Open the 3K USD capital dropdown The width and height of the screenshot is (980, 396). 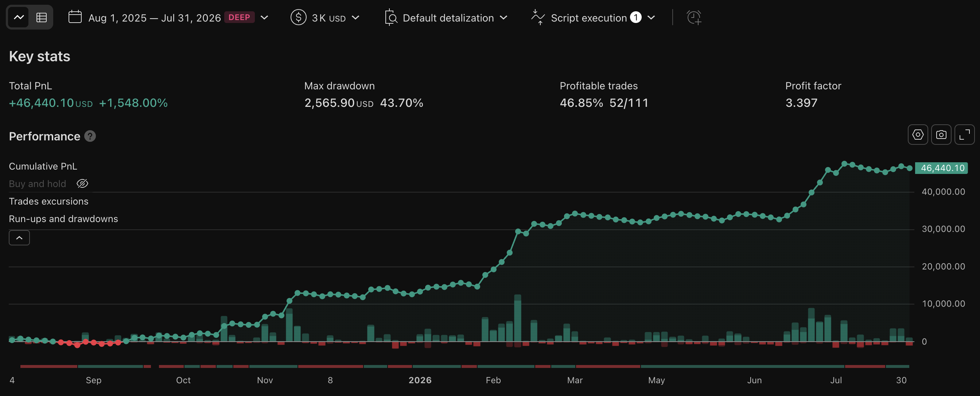pyautogui.click(x=355, y=18)
